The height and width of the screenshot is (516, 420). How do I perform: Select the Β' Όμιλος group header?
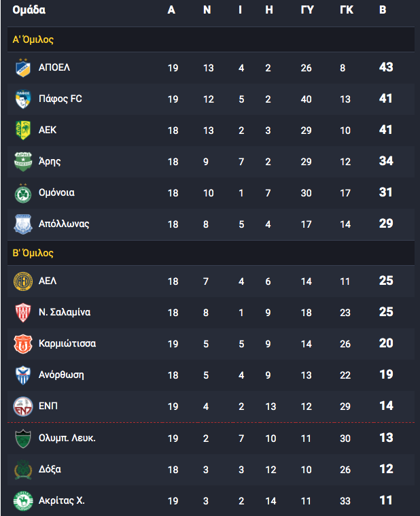pyautogui.click(x=211, y=253)
